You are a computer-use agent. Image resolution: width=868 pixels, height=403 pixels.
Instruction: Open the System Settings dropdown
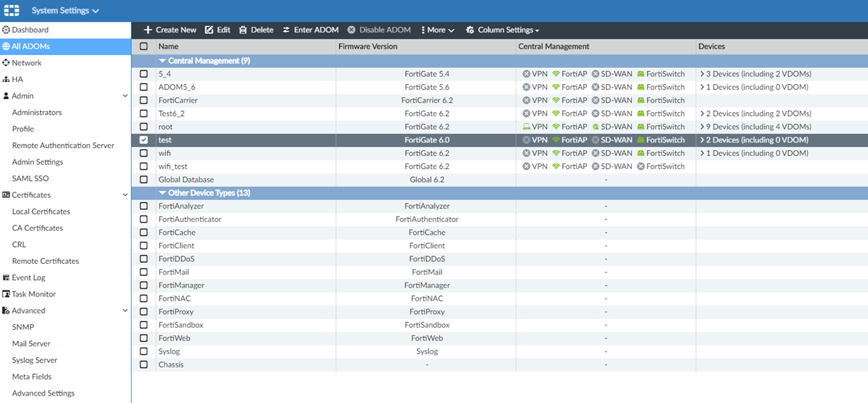coord(65,11)
